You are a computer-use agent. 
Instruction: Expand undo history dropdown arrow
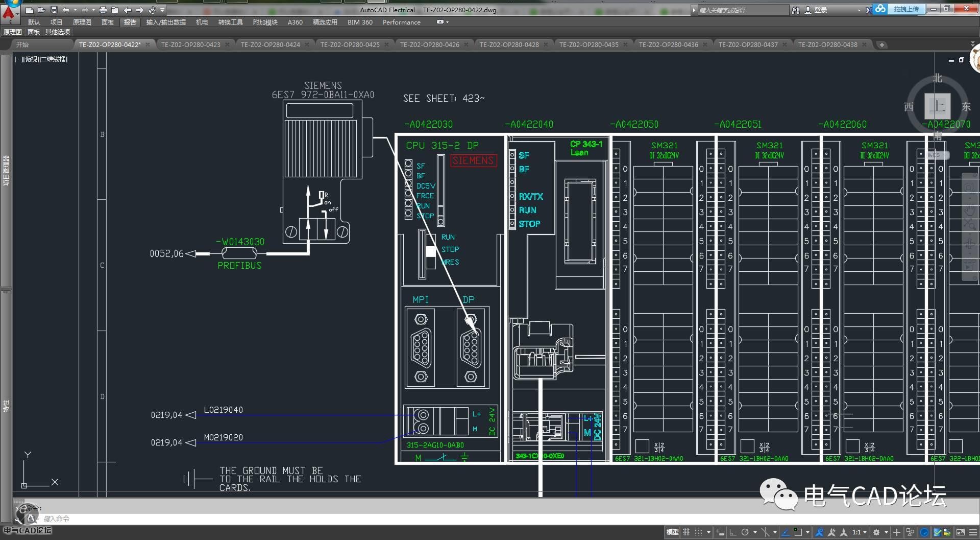[75, 10]
